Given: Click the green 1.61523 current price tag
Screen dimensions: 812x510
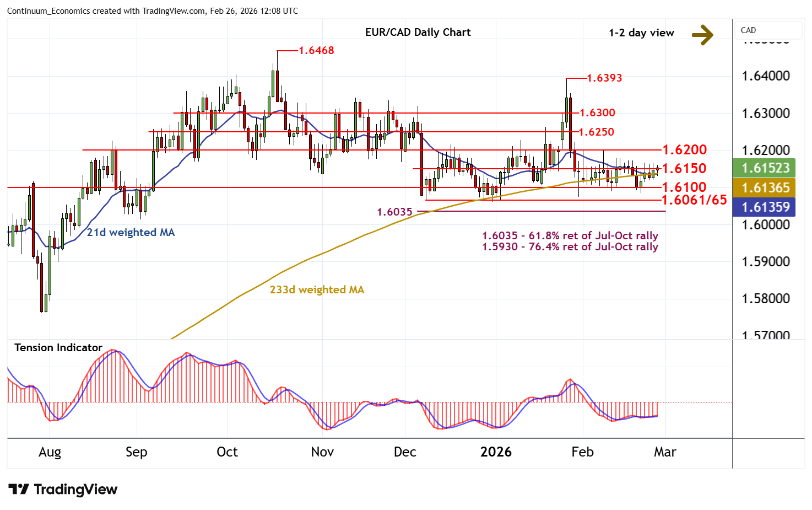Looking at the screenshot, I should click(766, 168).
